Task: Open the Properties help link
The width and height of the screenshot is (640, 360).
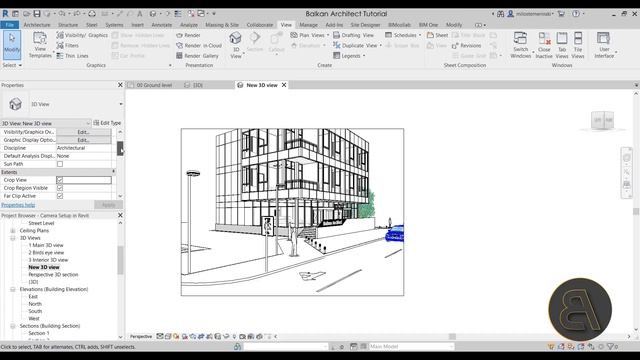Action: pyautogui.click(x=18, y=205)
